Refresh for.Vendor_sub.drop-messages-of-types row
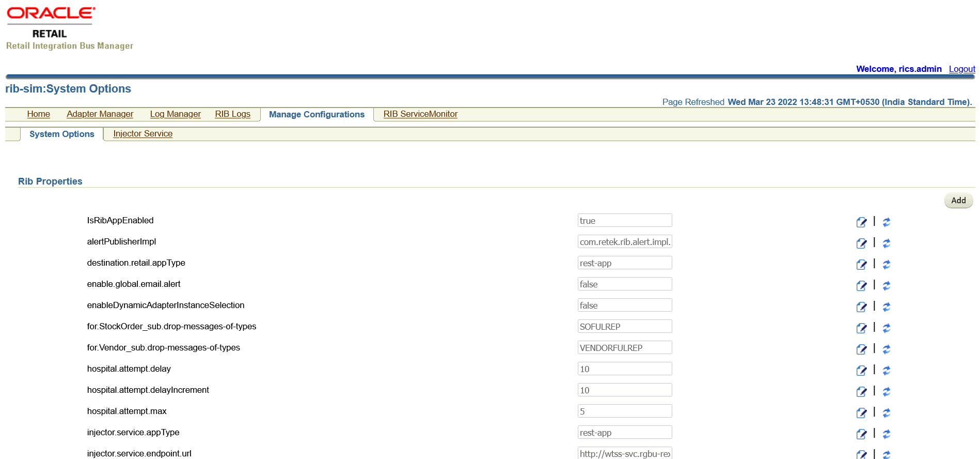This screenshot has width=980, height=459. pyautogui.click(x=887, y=349)
